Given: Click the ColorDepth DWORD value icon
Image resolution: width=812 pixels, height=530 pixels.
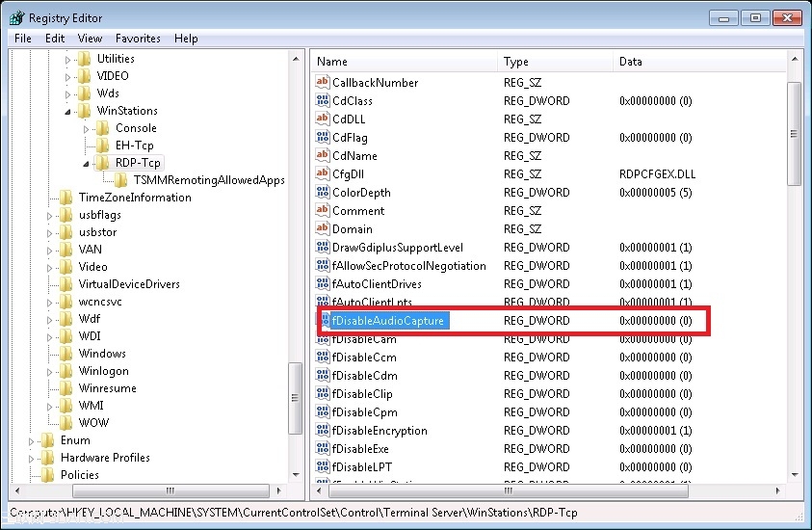Looking at the screenshot, I should pos(323,193).
